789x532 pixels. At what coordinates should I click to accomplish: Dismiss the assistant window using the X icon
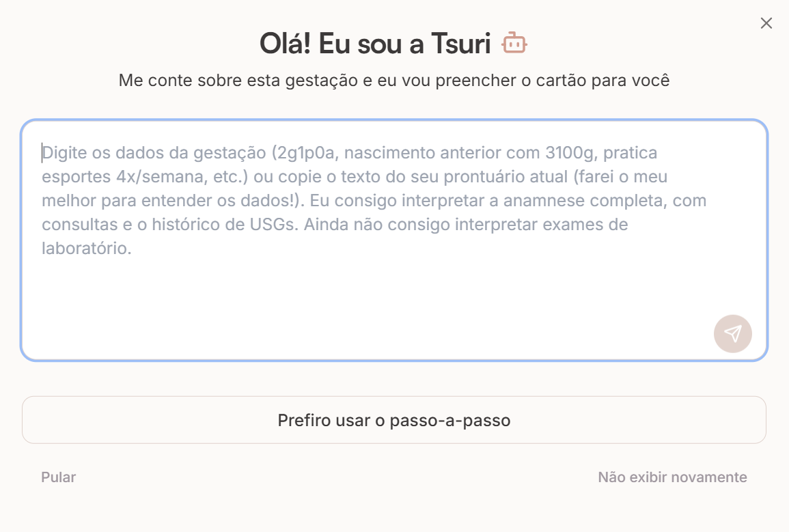click(x=766, y=23)
